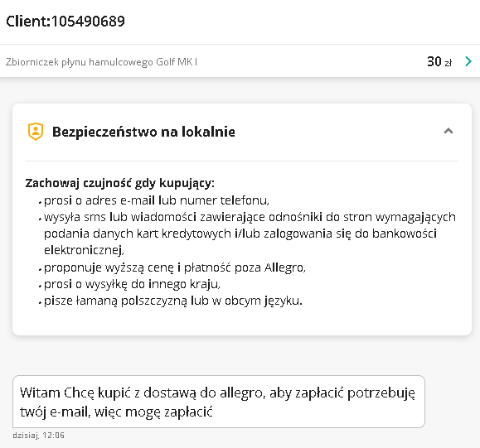Screen dimensions: 480x448
Task: Collapse the Bezpieczeństwo na lokalnie panel chevron
Action: pos(448,131)
